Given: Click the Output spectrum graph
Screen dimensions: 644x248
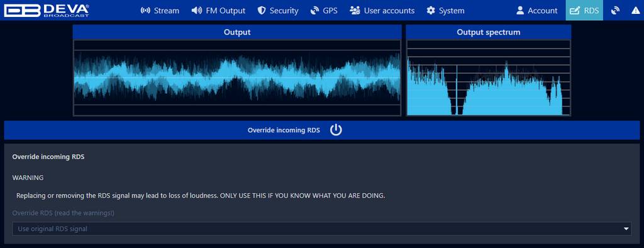Looking at the screenshot, I should coord(488,77).
